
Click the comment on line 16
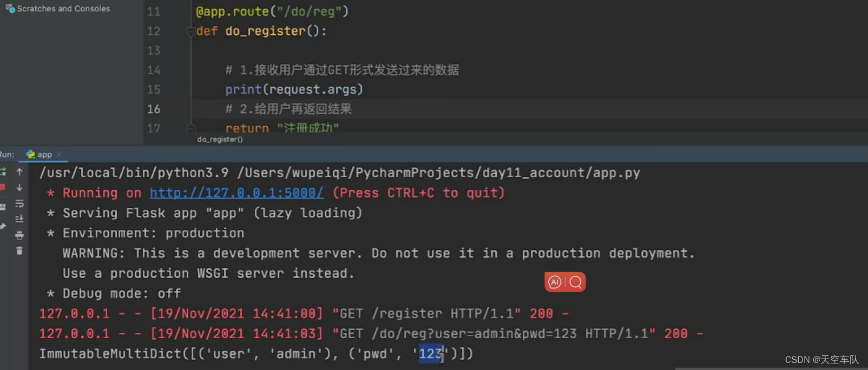pyautogui.click(x=288, y=109)
